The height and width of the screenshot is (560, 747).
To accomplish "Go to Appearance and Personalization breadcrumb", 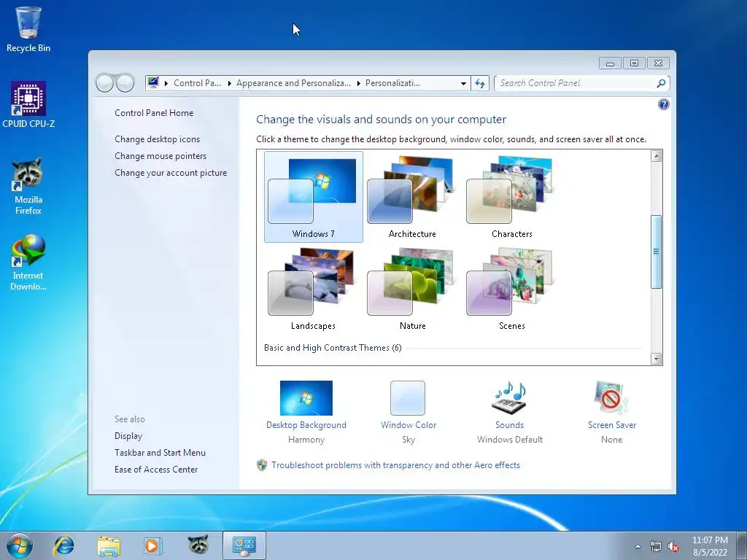I will click(x=293, y=83).
